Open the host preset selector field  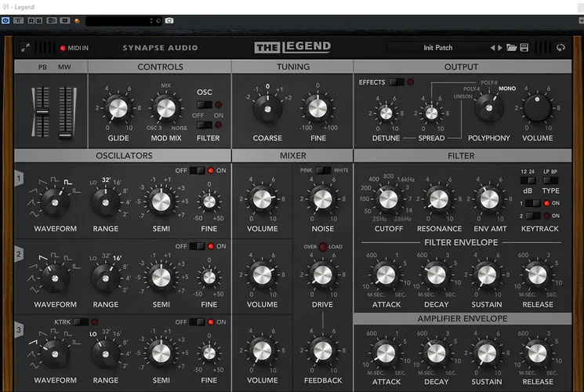click(x=124, y=21)
